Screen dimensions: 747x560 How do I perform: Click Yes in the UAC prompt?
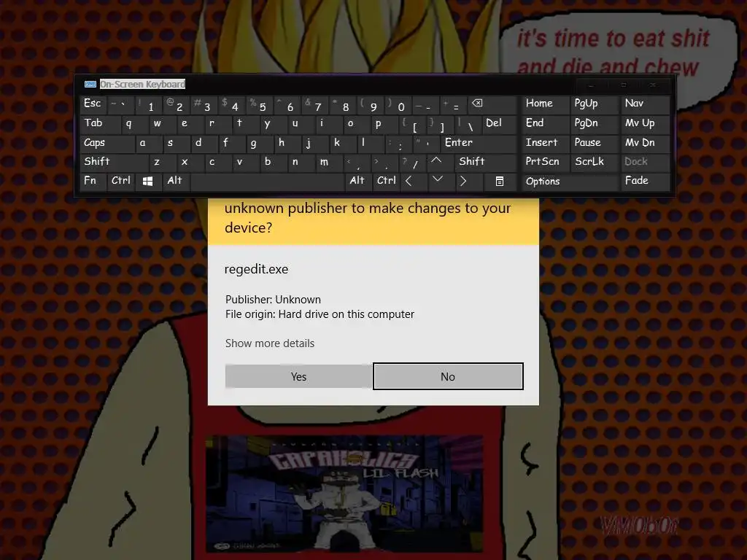click(x=298, y=377)
